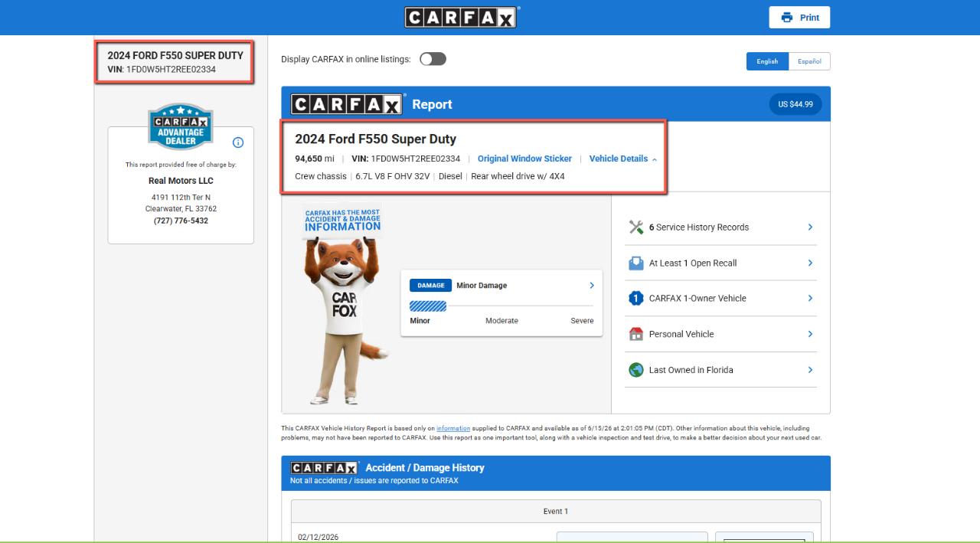Click the 94,650 mi mileage value
Image resolution: width=980 pixels, height=543 pixels.
315,159
